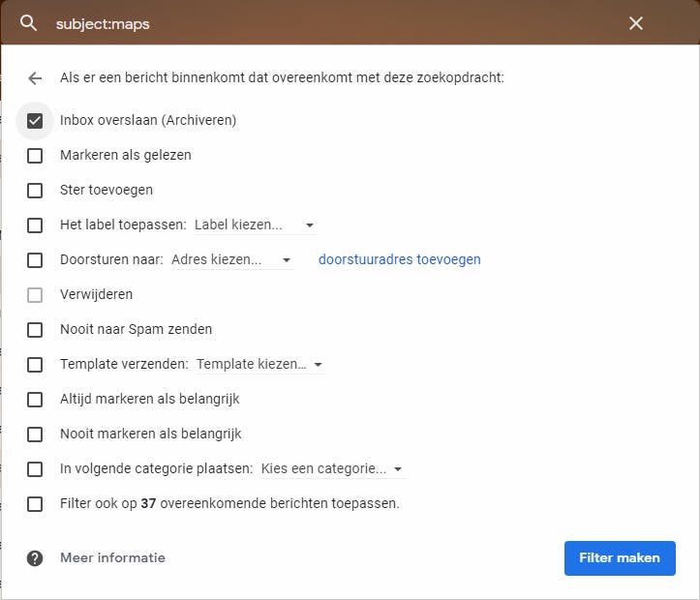
Task: Clear search with the X icon
Action: tap(636, 23)
